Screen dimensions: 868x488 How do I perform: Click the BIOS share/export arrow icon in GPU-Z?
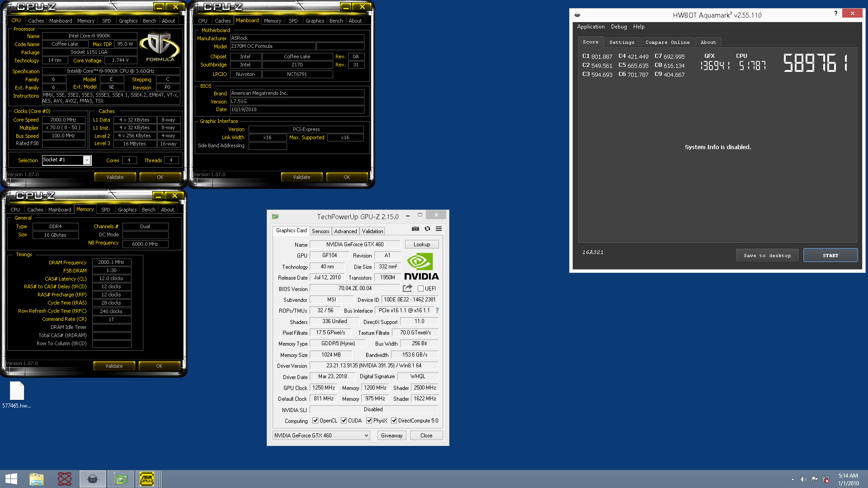(x=407, y=288)
